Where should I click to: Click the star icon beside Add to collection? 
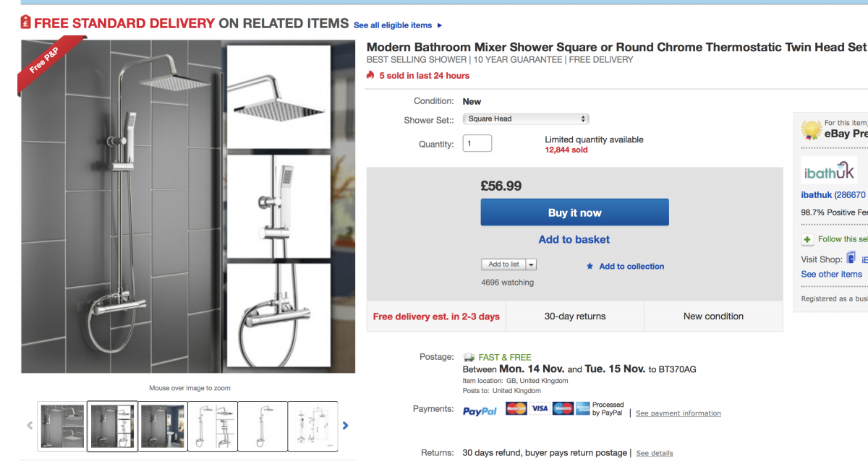click(x=590, y=267)
